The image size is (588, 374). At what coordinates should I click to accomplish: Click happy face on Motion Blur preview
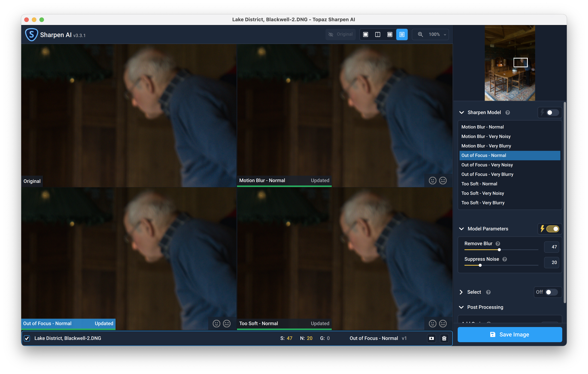pyautogui.click(x=432, y=181)
